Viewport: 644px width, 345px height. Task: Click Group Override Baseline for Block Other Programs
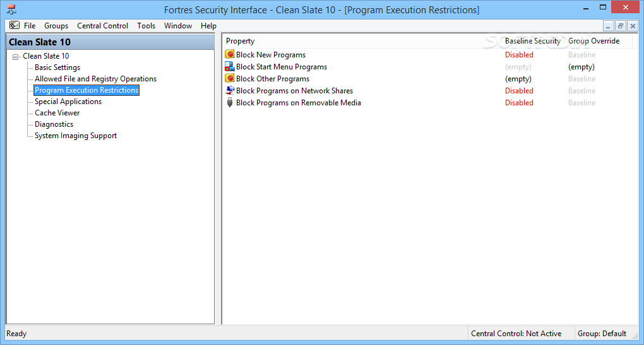click(x=582, y=79)
